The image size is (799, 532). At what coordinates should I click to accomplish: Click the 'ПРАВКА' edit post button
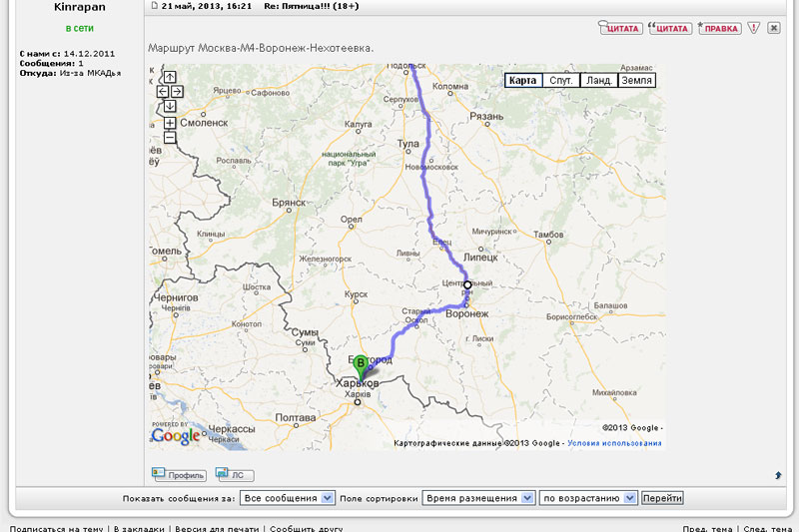719,28
